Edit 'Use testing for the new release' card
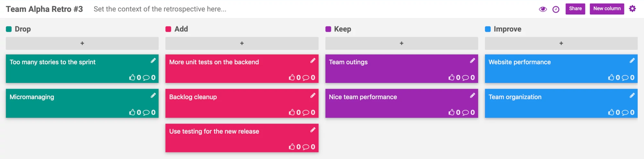The height and width of the screenshot is (159, 644). (313, 130)
